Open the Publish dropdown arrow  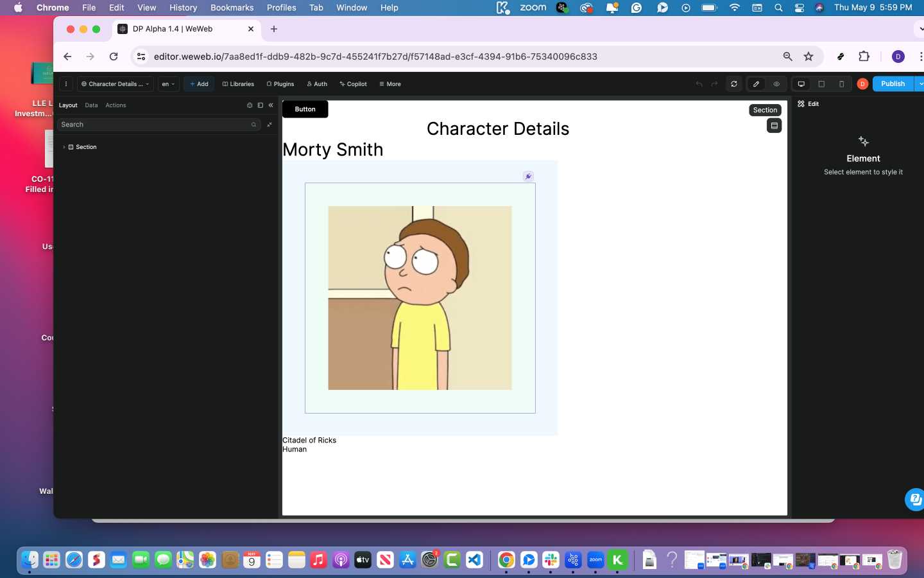click(x=920, y=84)
